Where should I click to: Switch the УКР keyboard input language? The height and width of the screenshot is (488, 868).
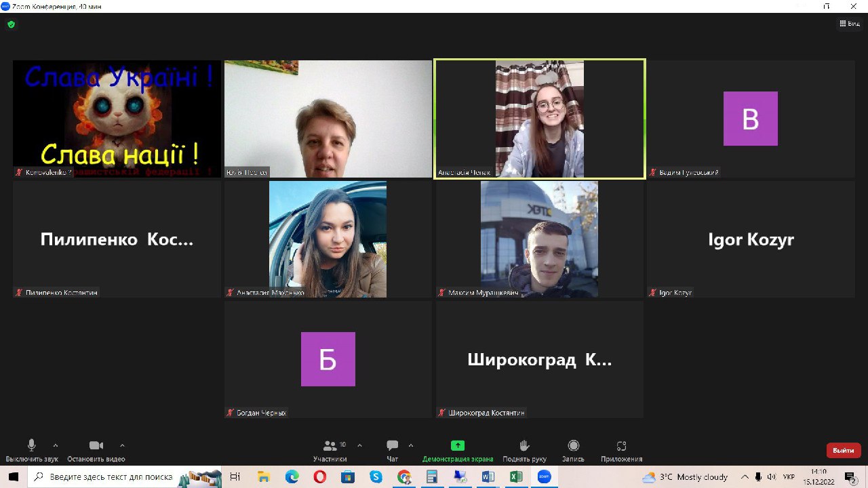[788, 477]
